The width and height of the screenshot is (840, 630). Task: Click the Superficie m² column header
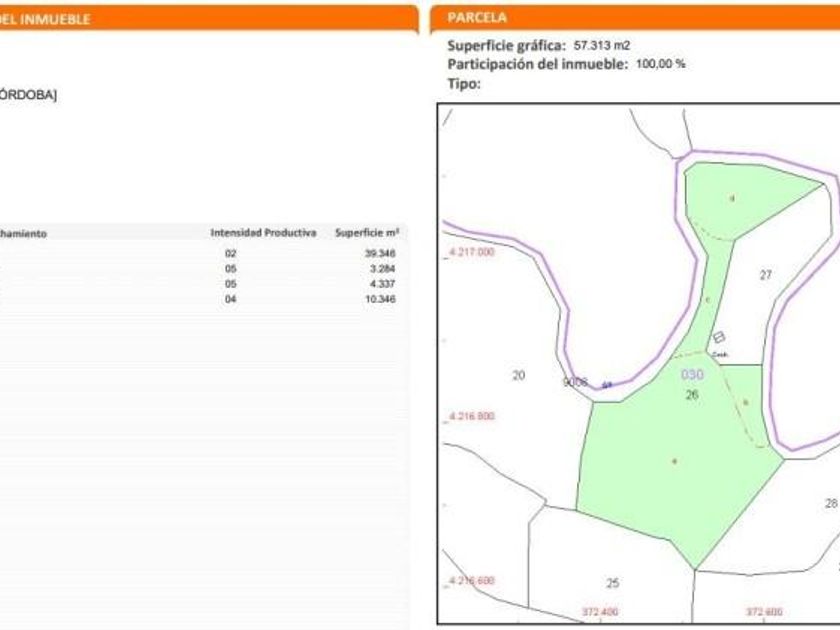[x=367, y=233]
